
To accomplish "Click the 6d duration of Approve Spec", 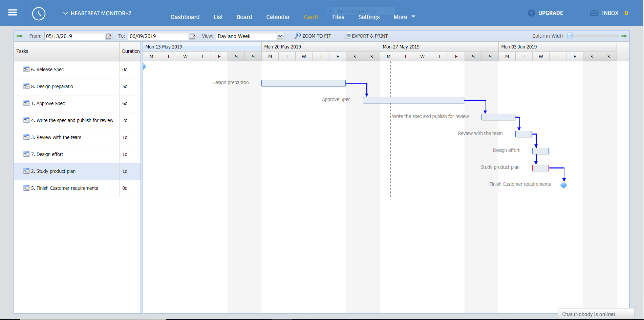I will point(125,103).
